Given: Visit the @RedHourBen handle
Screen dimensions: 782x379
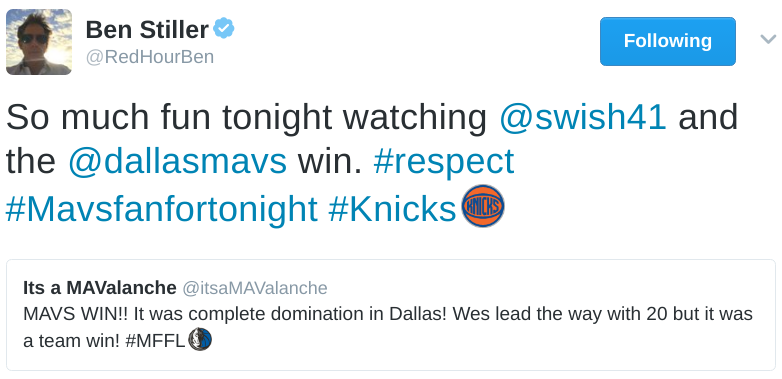Looking at the screenshot, I should 150,57.
